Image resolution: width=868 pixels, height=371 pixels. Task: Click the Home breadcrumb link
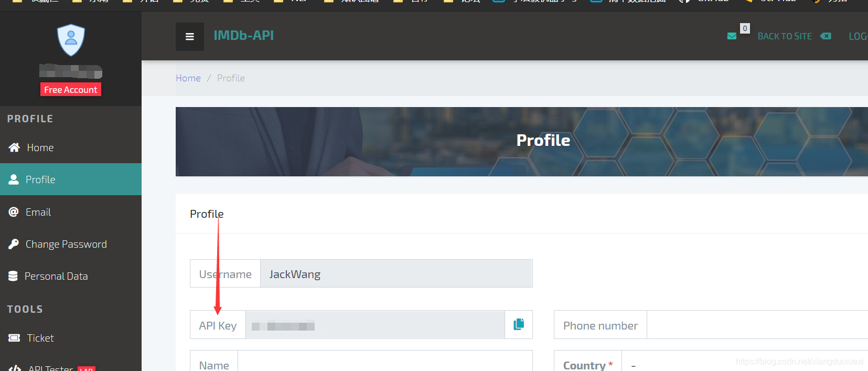click(x=188, y=78)
